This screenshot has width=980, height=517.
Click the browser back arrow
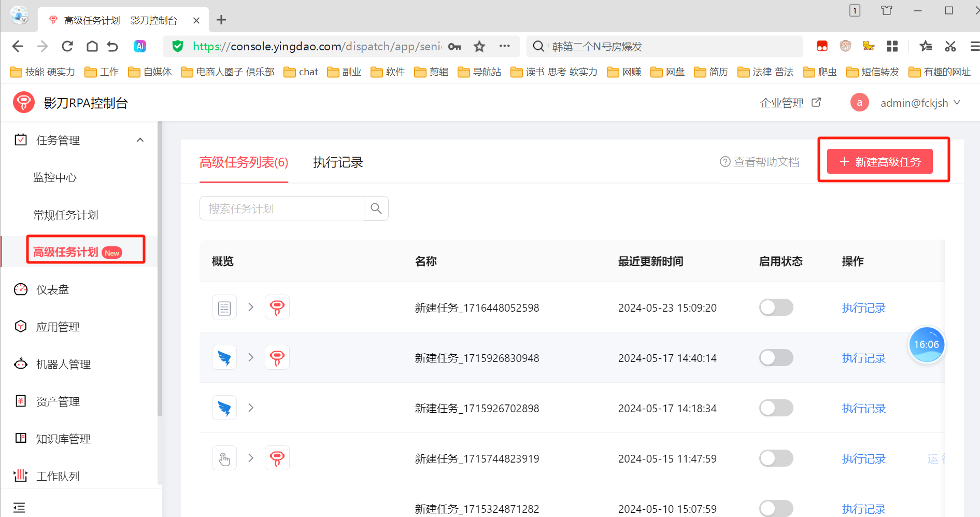18,47
